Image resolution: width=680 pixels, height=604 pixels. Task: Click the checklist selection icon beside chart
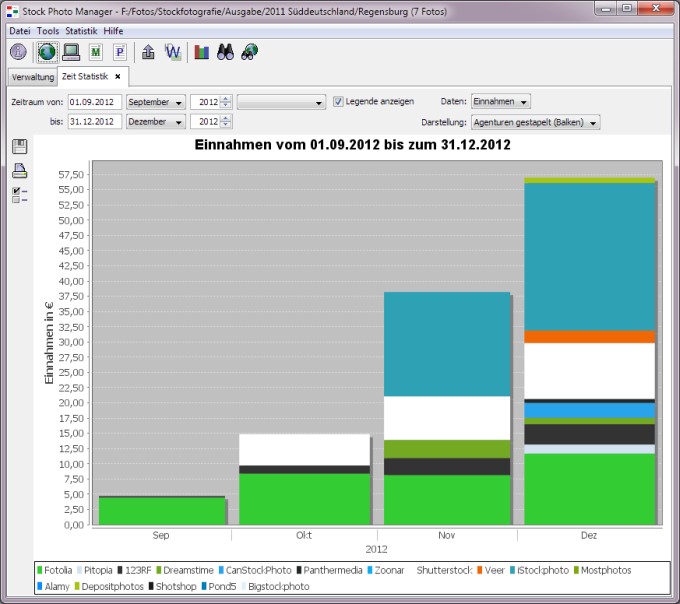coord(20,195)
